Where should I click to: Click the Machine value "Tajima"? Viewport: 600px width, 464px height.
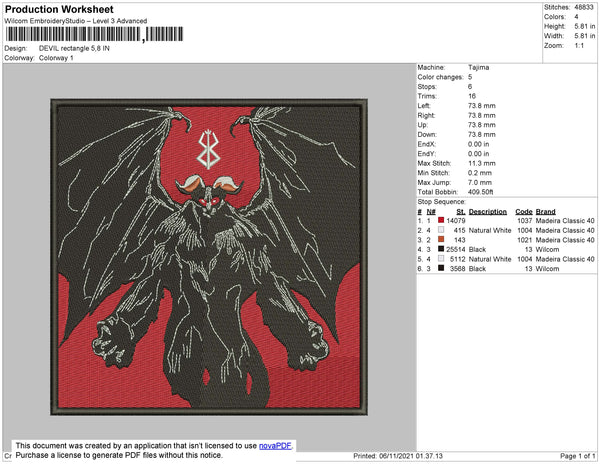click(x=478, y=67)
